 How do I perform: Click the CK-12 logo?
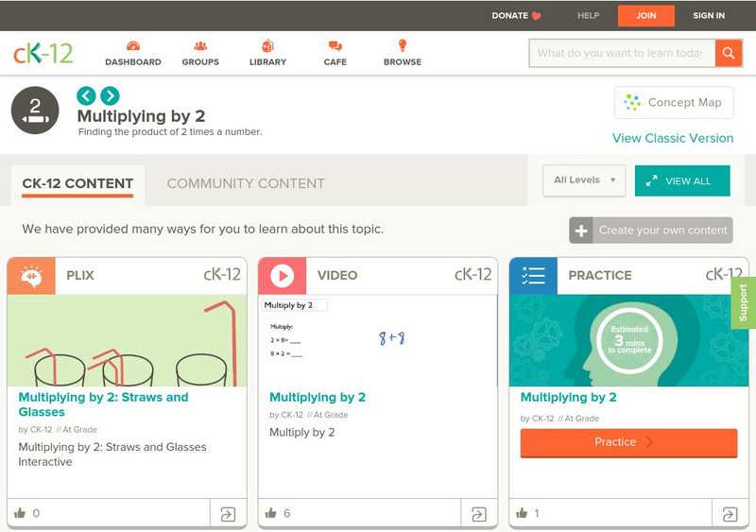[x=43, y=53]
